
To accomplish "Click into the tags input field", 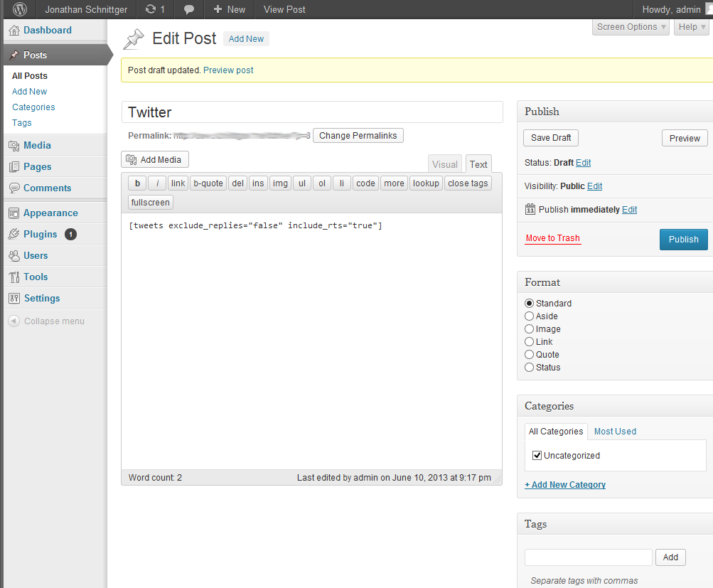I will pyautogui.click(x=589, y=557).
